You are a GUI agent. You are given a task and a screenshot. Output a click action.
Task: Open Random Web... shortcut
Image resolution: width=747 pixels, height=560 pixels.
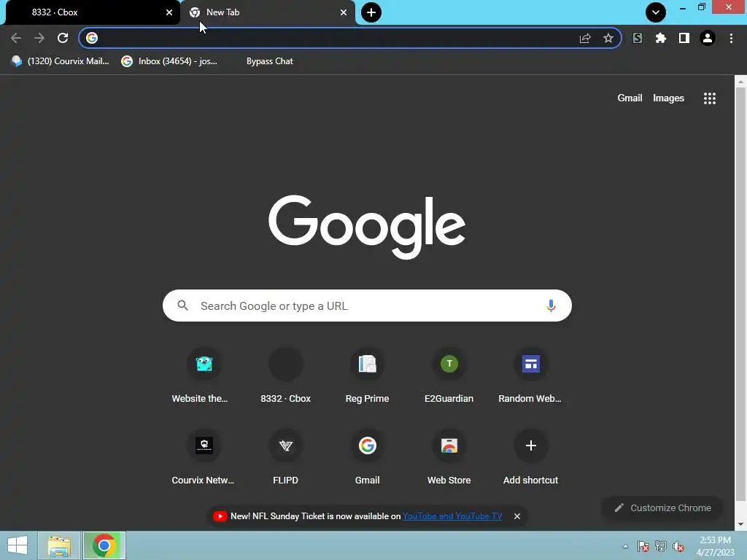point(531,376)
